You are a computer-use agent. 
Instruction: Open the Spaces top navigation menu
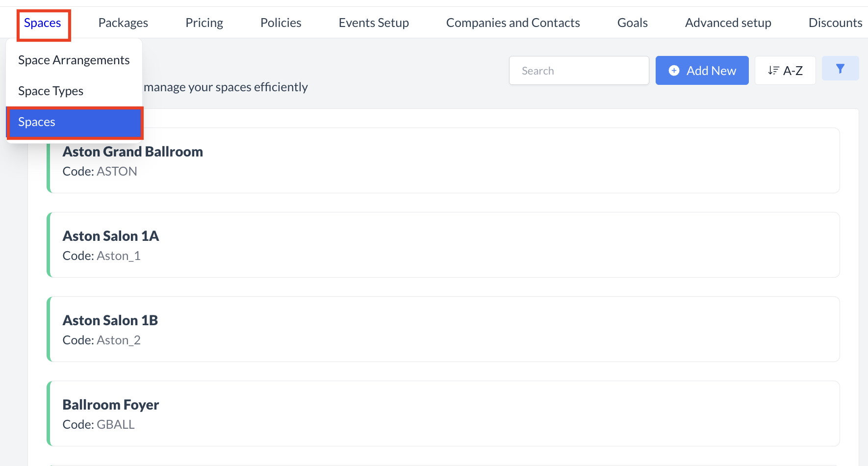(x=43, y=23)
